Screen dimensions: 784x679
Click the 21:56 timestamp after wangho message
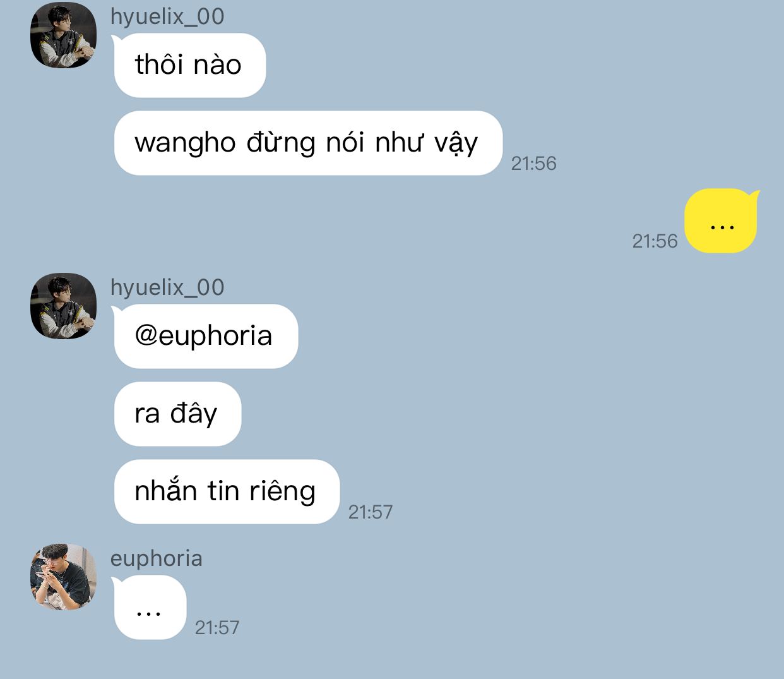click(x=533, y=164)
